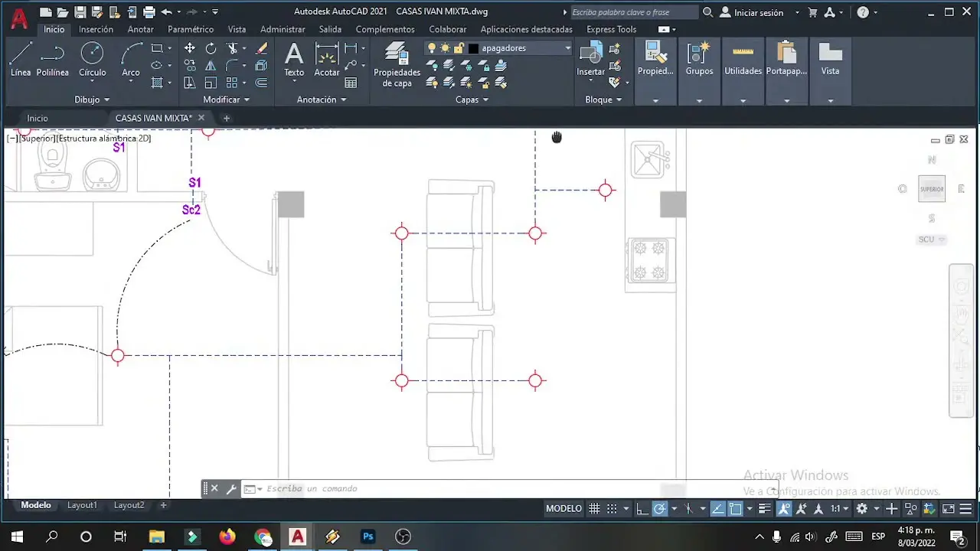Disable polar tracking in status bar
Image resolution: width=980 pixels, height=551 pixels.
click(658, 508)
